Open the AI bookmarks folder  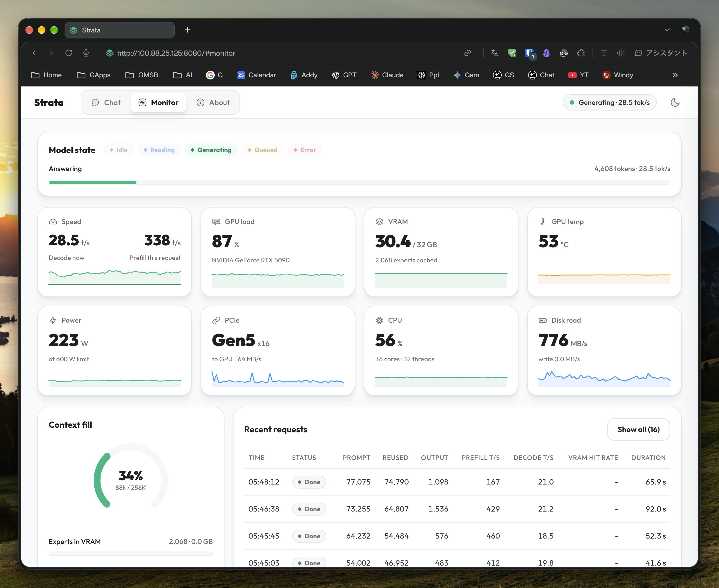[182, 75]
